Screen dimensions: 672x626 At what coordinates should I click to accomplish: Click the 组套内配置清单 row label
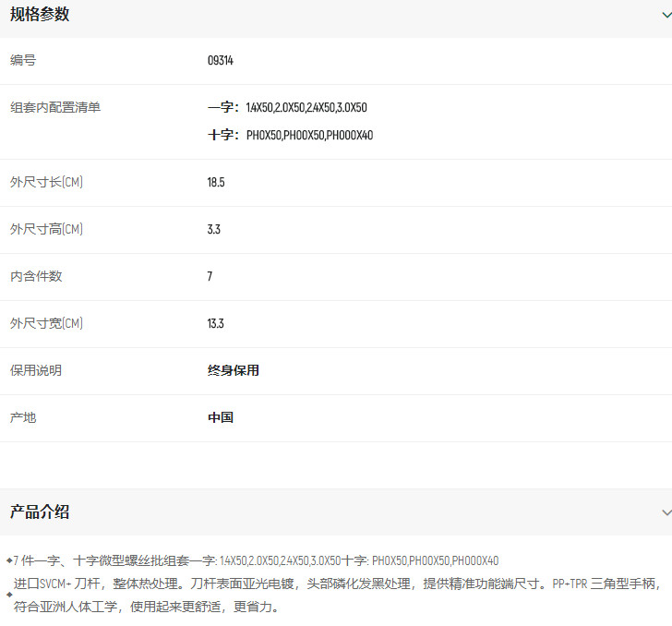[55, 108]
